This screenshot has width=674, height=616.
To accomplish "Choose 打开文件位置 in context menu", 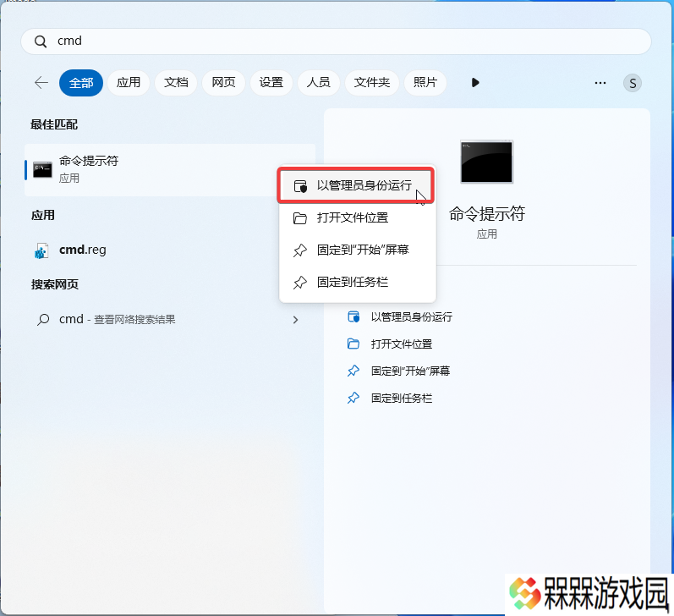I will click(358, 217).
